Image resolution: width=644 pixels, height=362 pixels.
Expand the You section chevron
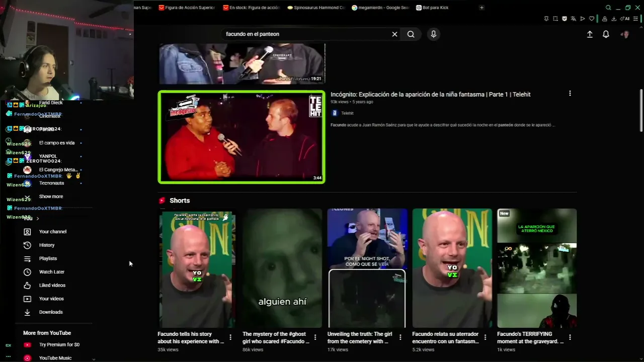pos(38,219)
